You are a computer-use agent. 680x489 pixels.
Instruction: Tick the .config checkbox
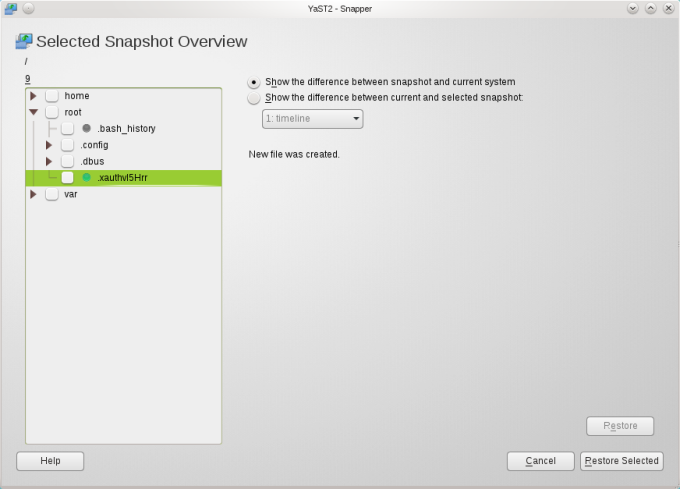[67, 145]
